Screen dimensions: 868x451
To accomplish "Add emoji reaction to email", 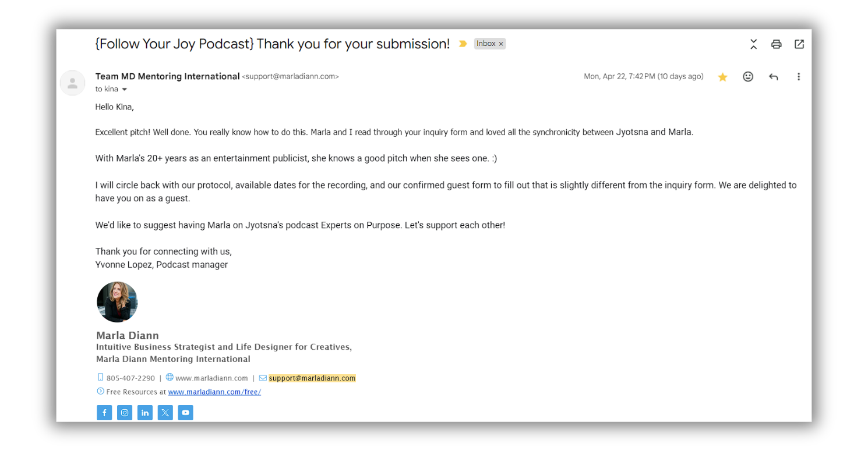I will (x=748, y=77).
